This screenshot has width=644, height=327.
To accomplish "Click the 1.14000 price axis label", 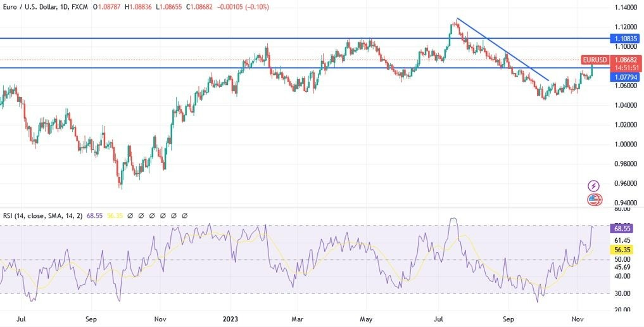I will 626,8.
